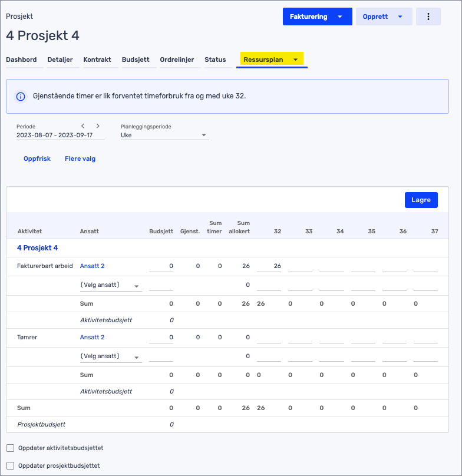Click the Periode date range field
This screenshot has height=476, width=462.
[x=60, y=135]
